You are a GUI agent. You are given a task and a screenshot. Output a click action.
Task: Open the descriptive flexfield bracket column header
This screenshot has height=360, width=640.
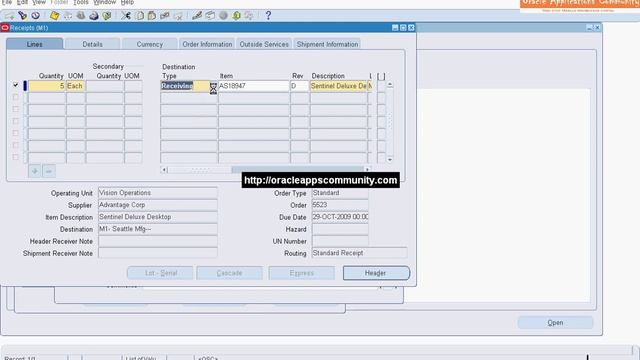(381, 76)
